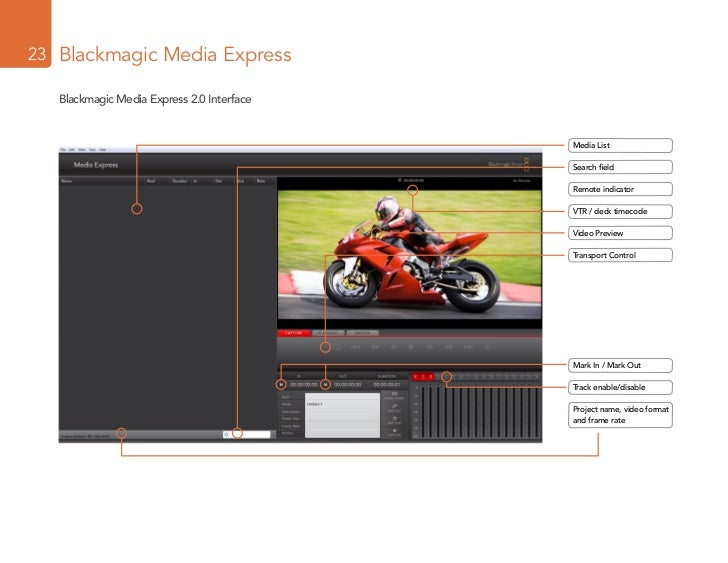Click the clip Name text field
Image resolution: width=728 pixels, height=563 pixels.
(x=342, y=404)
